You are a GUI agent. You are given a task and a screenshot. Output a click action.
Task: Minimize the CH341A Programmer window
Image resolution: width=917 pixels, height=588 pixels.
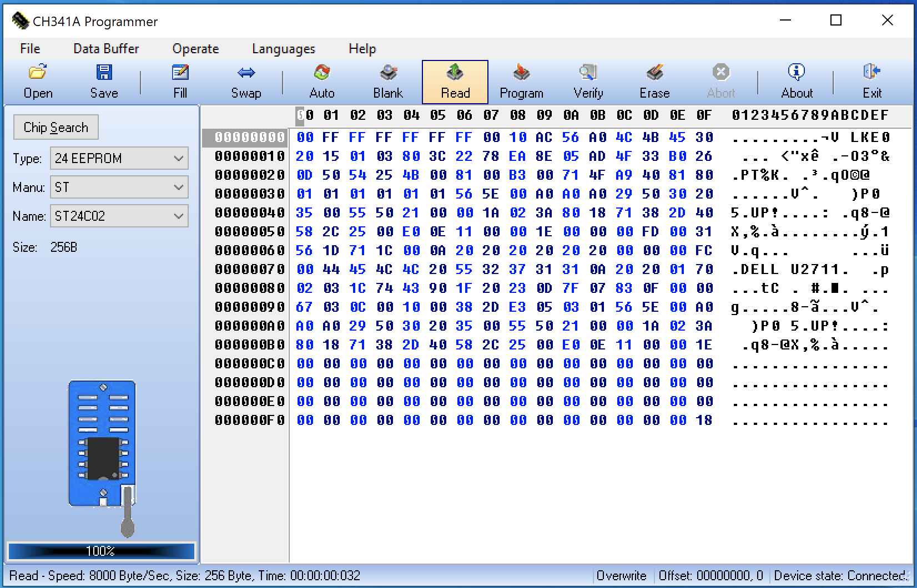click(785, 21)
